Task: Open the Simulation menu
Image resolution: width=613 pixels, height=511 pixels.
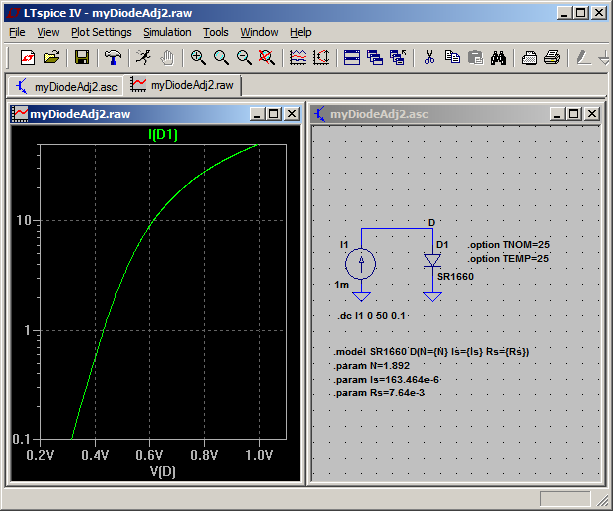Action: (x=167, y=32)
